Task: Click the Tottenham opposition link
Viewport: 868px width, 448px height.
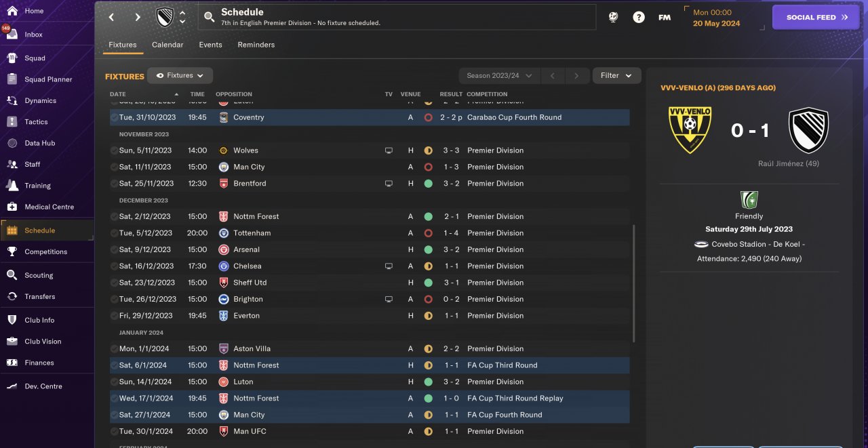Action: point(252,233)
